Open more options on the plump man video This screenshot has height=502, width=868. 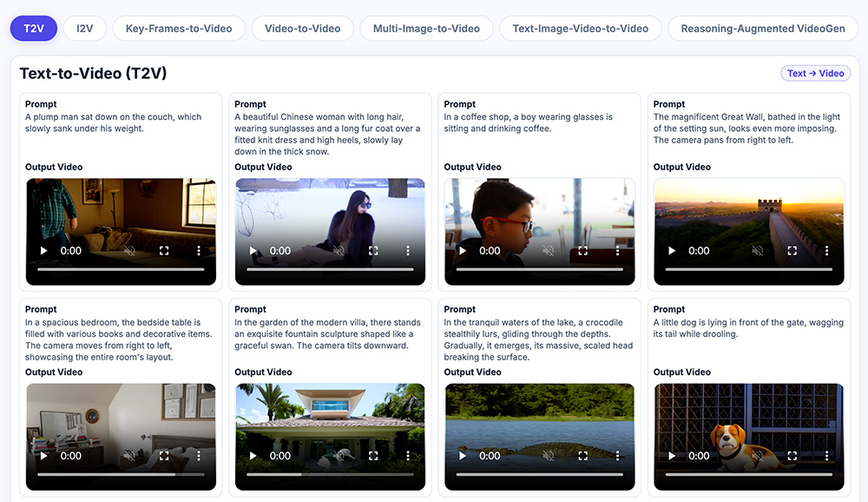199,251
